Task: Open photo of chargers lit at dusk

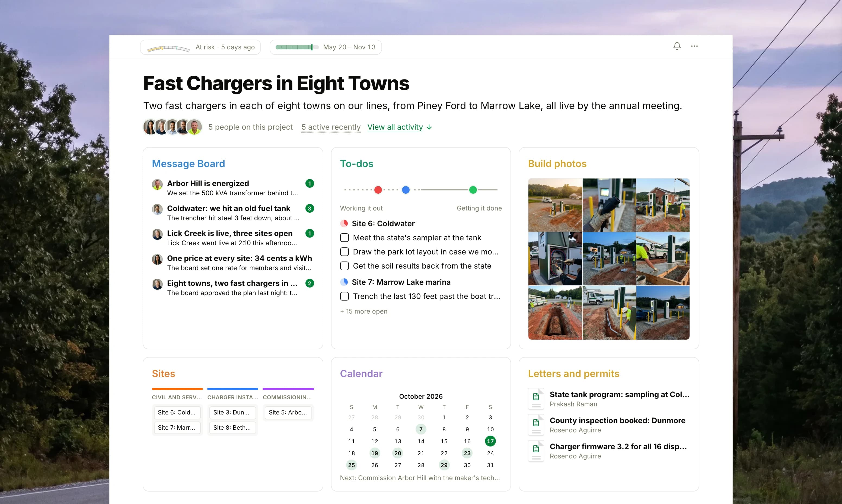Action: tap(663, 313)
